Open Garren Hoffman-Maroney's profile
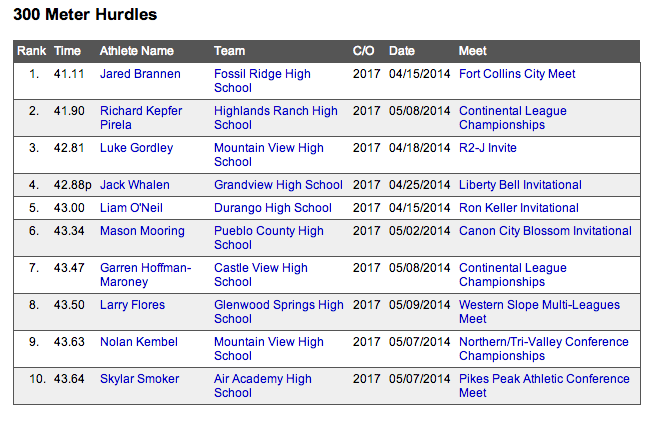The image size is (660, 422). coord(146,275)
